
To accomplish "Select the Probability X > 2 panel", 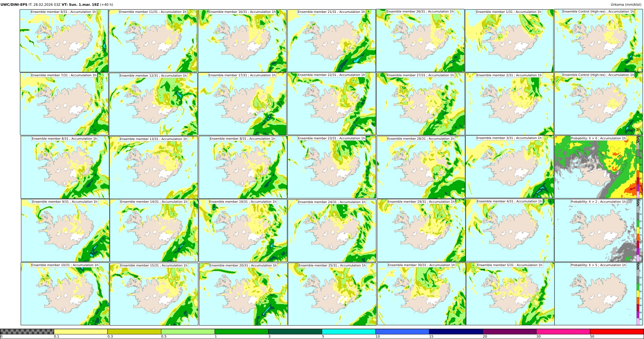I will coord(599,231).
